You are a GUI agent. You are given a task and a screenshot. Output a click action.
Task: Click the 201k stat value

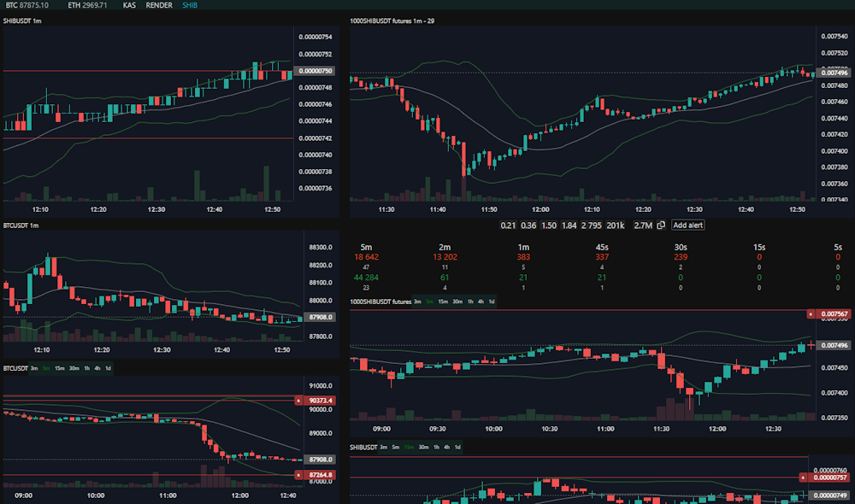(616, 225)
